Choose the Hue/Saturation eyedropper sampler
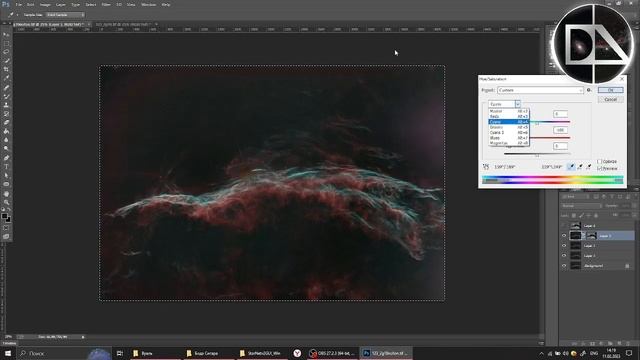The height and width of the screenshot is (360, 640). [x=571, y=167]
